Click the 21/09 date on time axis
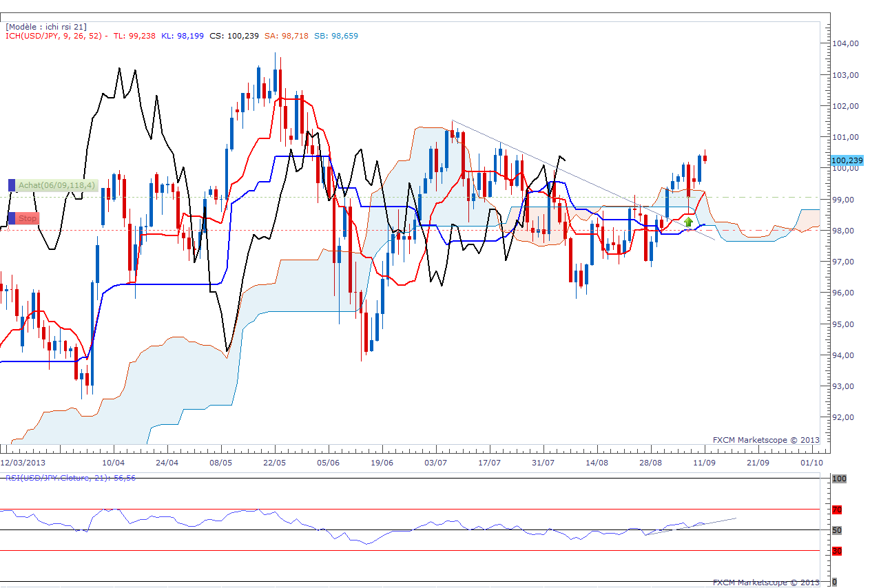 click(758, 463)
